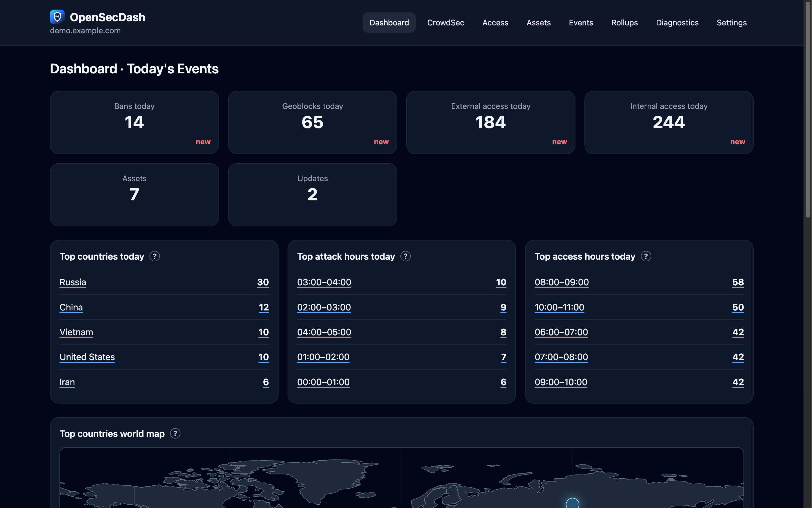Click China's count of 12

264,307
